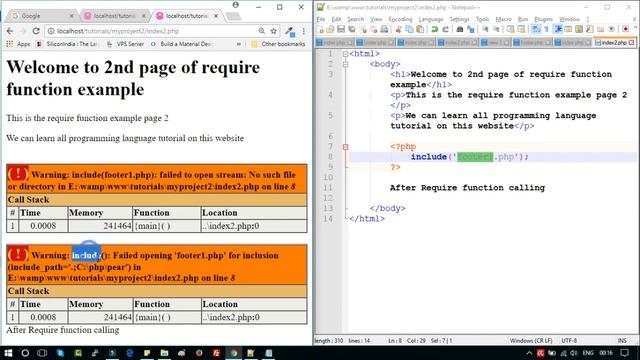Viewport: 640px width, 360px height.
Task: Click the new tab button in Chrome
Action: [233, 16]
